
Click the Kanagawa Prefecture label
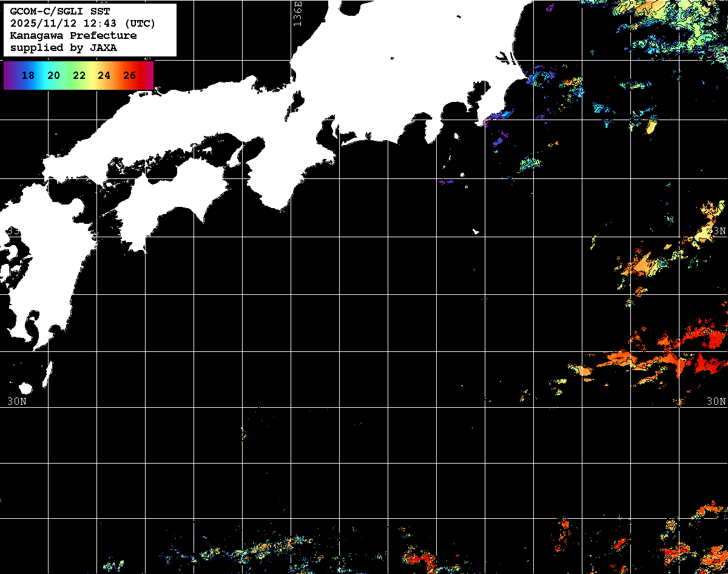73,36
